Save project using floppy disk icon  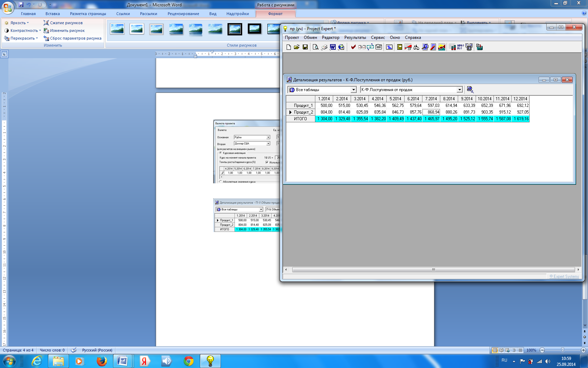pos(305,47)
